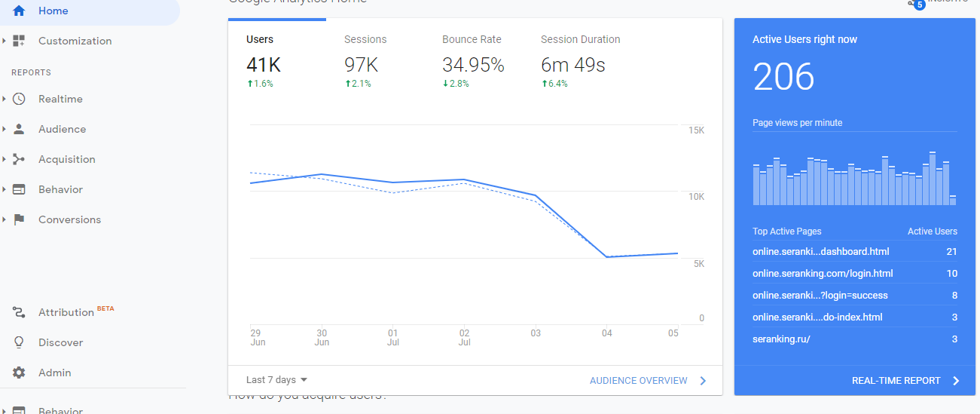980x414 pixels.
Task: Click the 6.4% session duration change
Action: (554, 84)
